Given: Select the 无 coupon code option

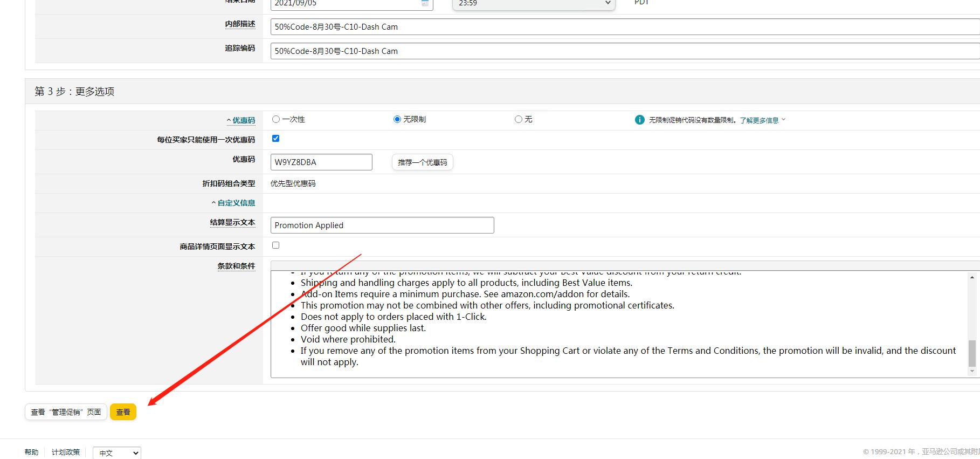Looking at the screenshot, I should tap(519, 119).
